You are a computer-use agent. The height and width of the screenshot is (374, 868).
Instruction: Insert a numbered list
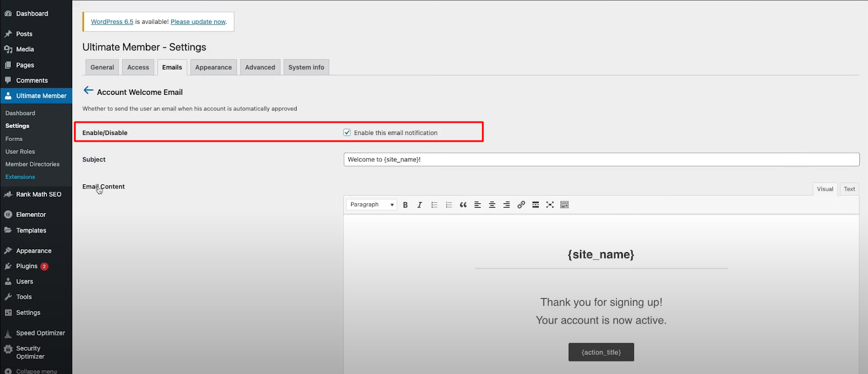click(449, 205)
